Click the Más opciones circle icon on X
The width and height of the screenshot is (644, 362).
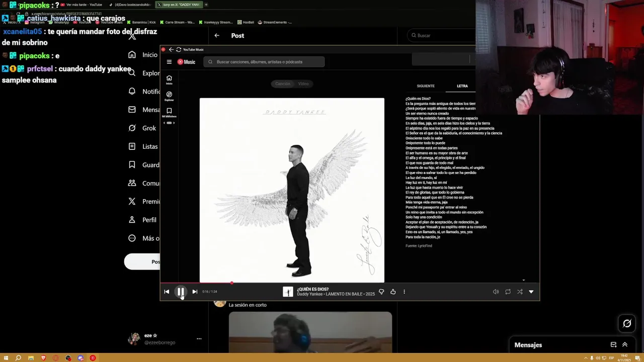point(132,238)
